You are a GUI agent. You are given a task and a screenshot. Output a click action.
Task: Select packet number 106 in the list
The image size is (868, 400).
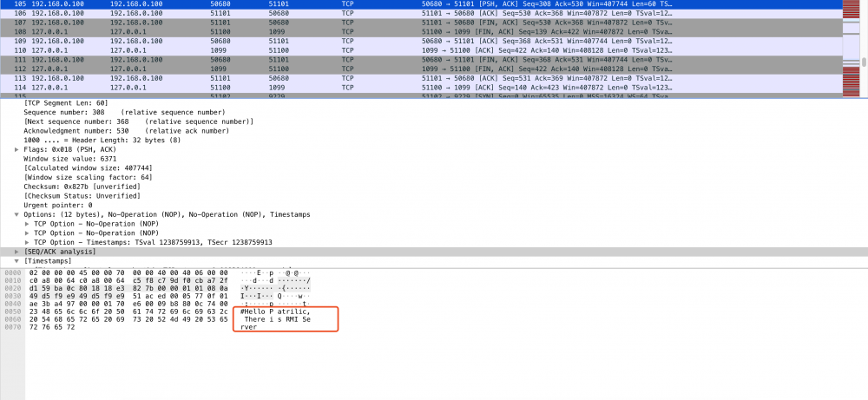pyautogui.click(x=421, y=13)
